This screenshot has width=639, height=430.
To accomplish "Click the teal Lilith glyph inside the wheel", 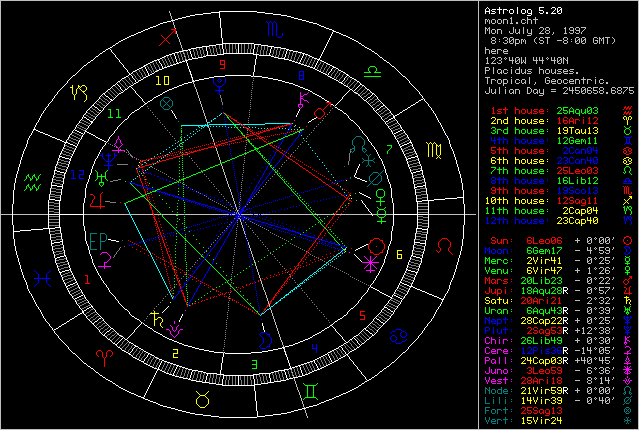I will (375, 178).
